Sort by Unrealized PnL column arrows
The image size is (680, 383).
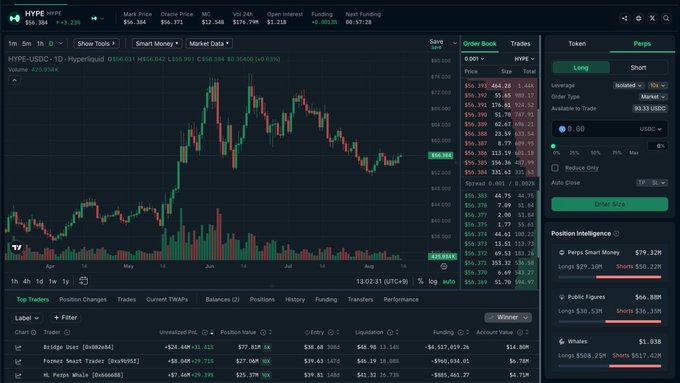(212, 332)
